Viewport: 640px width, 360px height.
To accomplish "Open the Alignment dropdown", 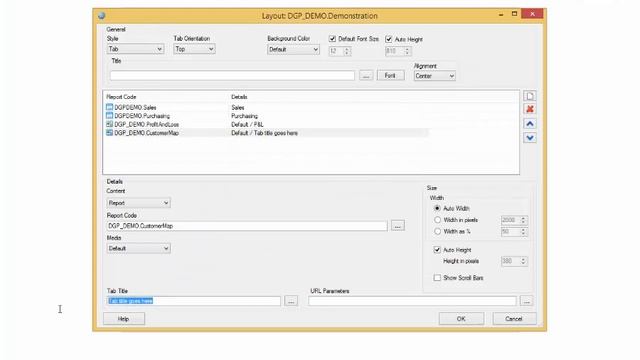I will pos(434,76).
